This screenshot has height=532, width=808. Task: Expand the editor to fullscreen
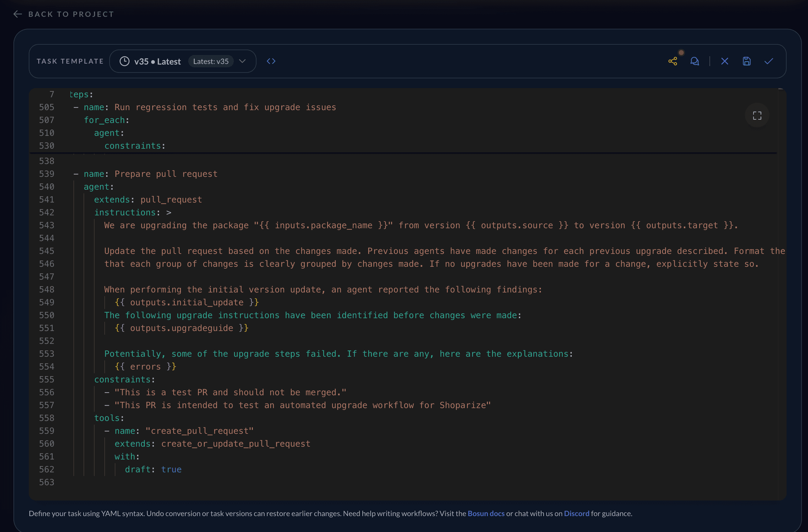(x=757, y=115)
